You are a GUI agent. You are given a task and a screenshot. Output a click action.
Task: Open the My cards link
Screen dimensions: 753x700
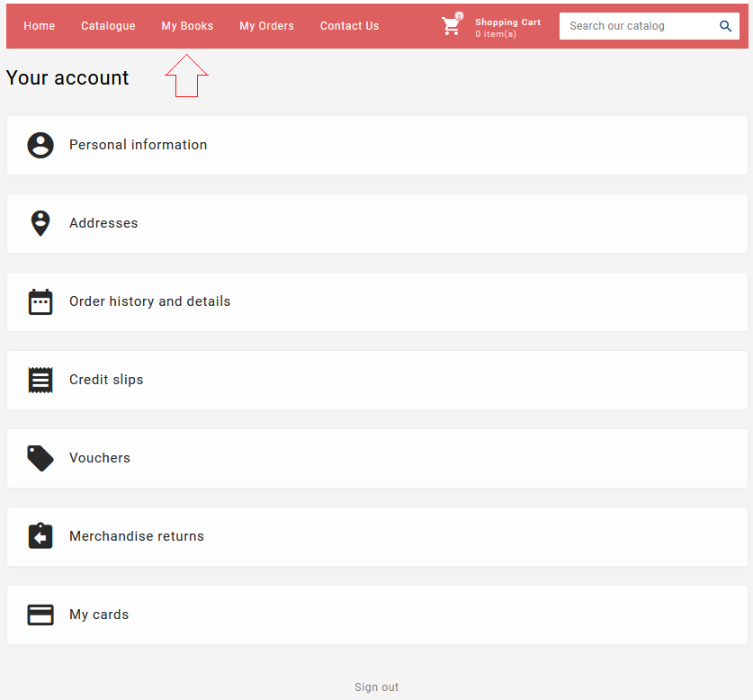(377, 615)
